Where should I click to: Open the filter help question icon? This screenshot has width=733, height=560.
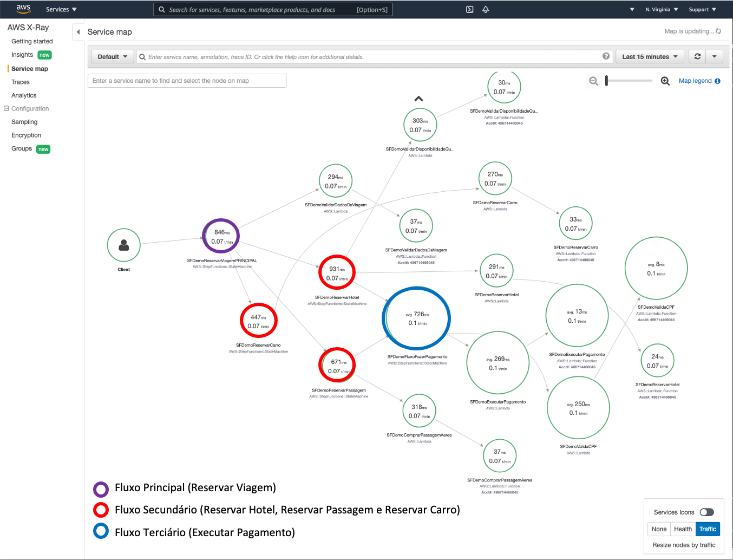coord(606,56)
